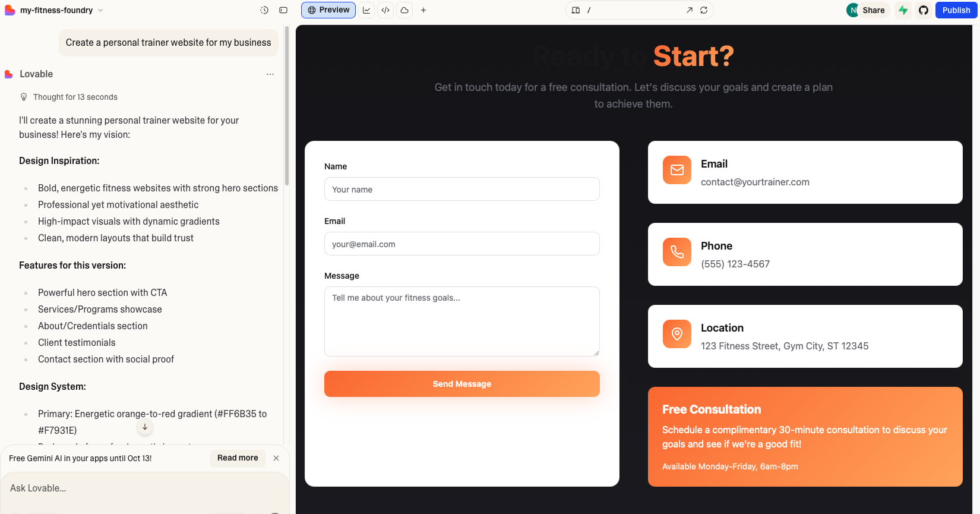Click the Publish button
The image size is (980, 514).
pyautogui.click(x=956, y=10)
